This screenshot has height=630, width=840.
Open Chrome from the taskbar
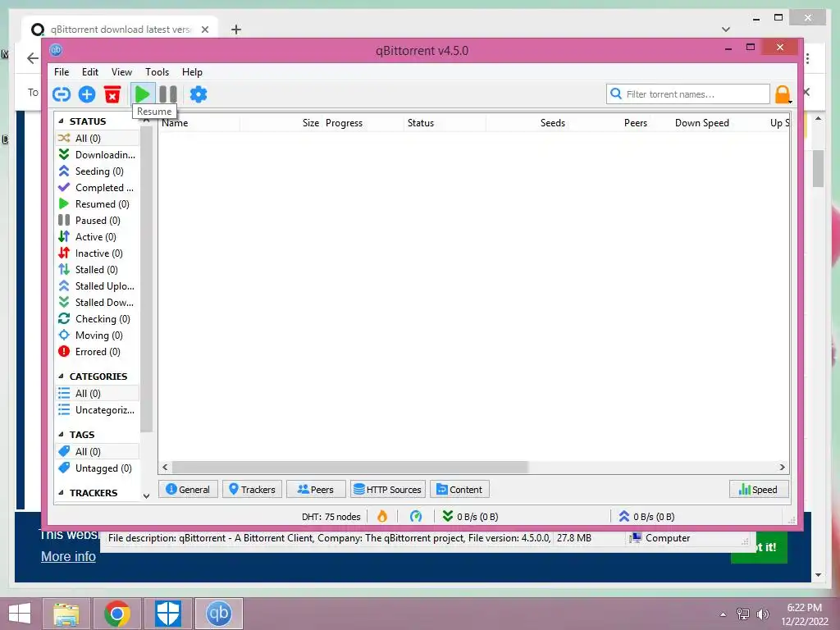coord(117,614)
